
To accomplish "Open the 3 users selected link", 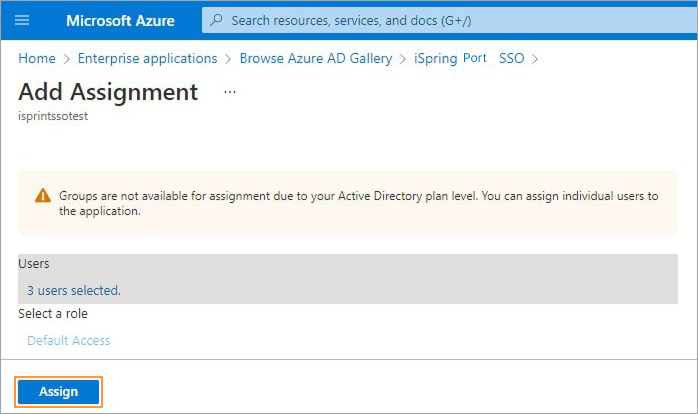I will point(74,291).
